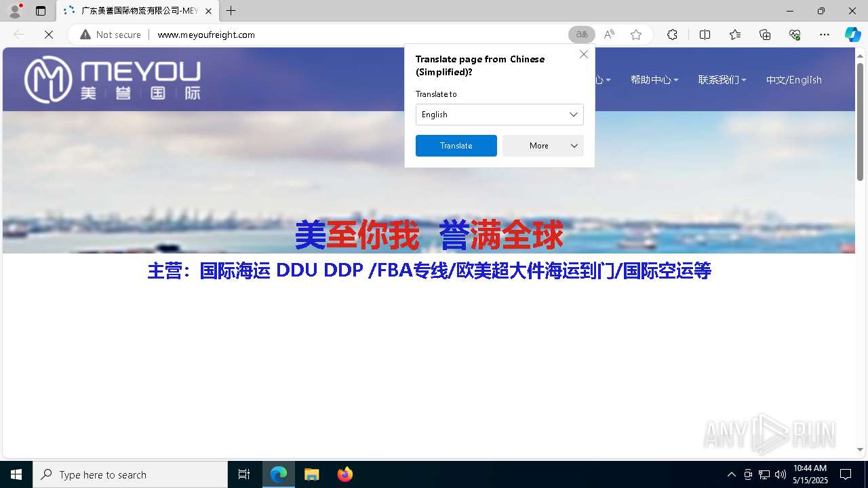Open Favorites list icon in toolbar
The width and height of the screenshot is (868, 488).
(735, 35)
